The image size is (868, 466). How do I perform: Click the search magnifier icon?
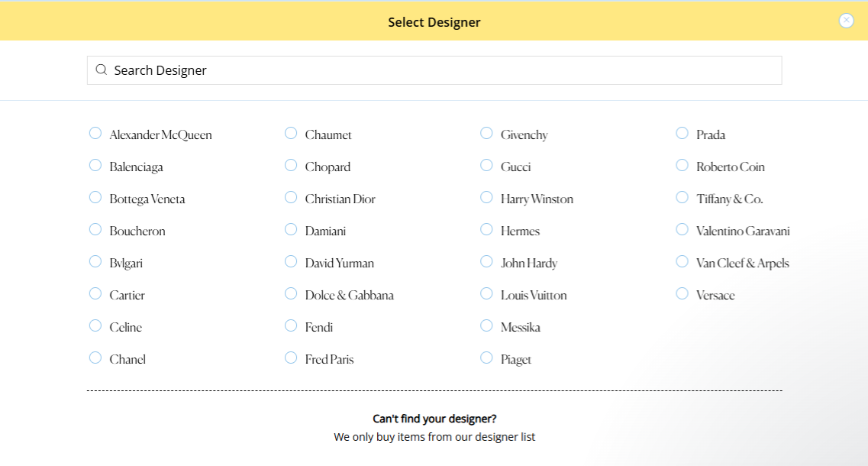(x=102, y=70)
